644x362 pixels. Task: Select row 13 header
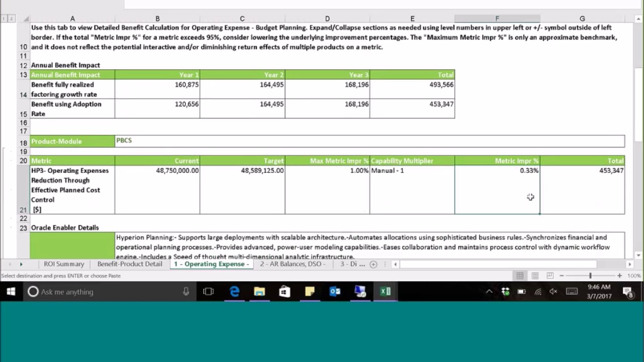23,75
